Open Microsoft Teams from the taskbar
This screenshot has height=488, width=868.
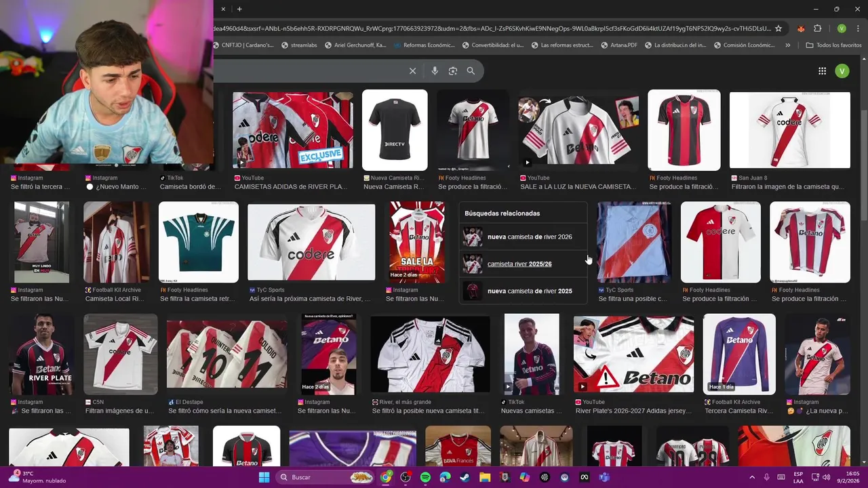tap(604, 477)
